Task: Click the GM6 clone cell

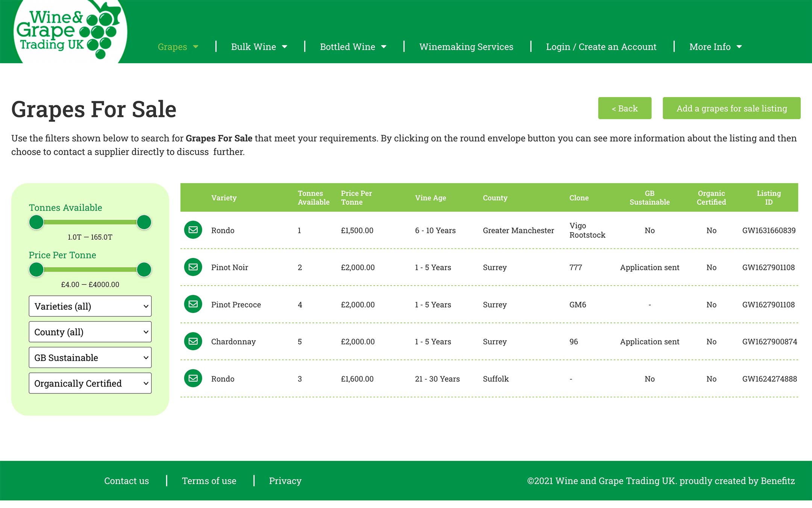Action: pyautogui.click(x=577, y=304)
